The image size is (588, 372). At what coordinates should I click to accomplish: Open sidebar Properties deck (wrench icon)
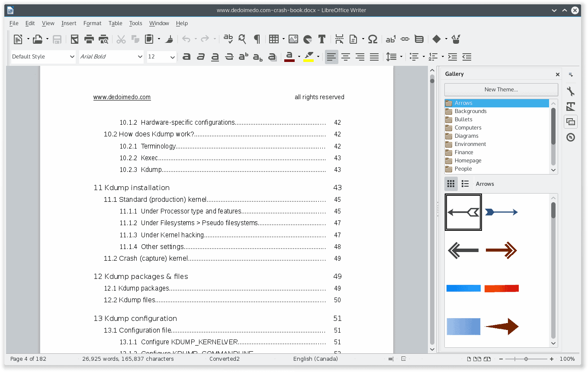pos(571,91)
